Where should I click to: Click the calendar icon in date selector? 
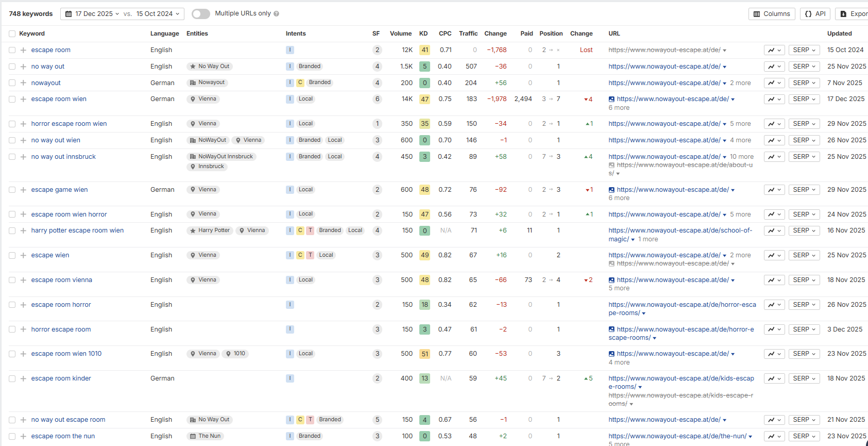point(69,14)
